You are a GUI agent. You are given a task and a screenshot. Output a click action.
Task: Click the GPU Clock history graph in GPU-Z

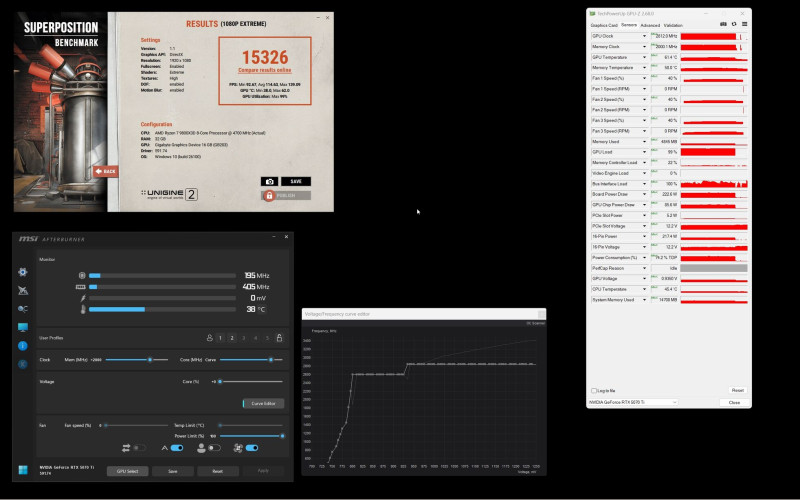tap(714, 36)
